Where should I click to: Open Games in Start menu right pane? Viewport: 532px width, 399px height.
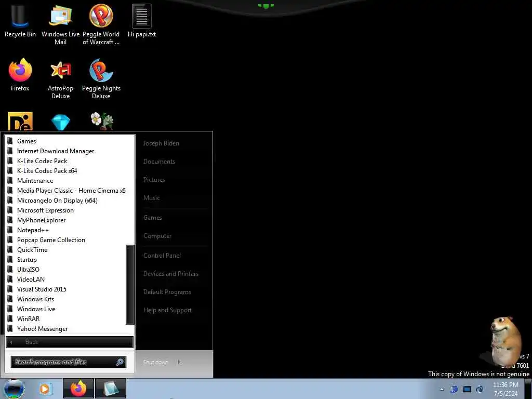click(153, 218)
